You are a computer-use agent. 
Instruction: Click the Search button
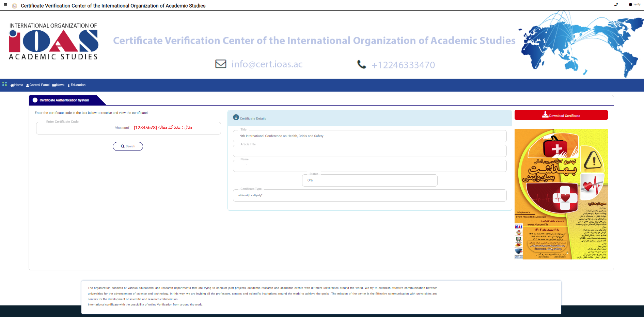coord(128,146)
